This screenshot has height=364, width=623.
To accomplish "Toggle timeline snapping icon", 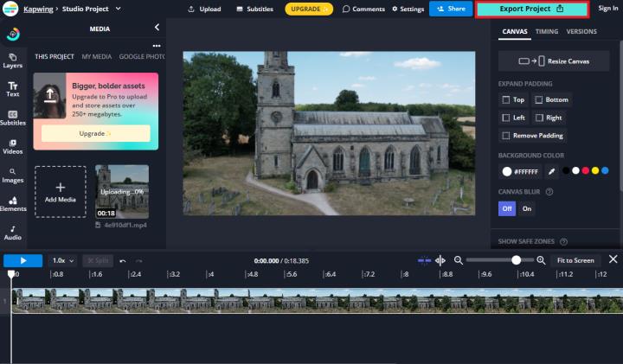I will [x=424, y=260].
